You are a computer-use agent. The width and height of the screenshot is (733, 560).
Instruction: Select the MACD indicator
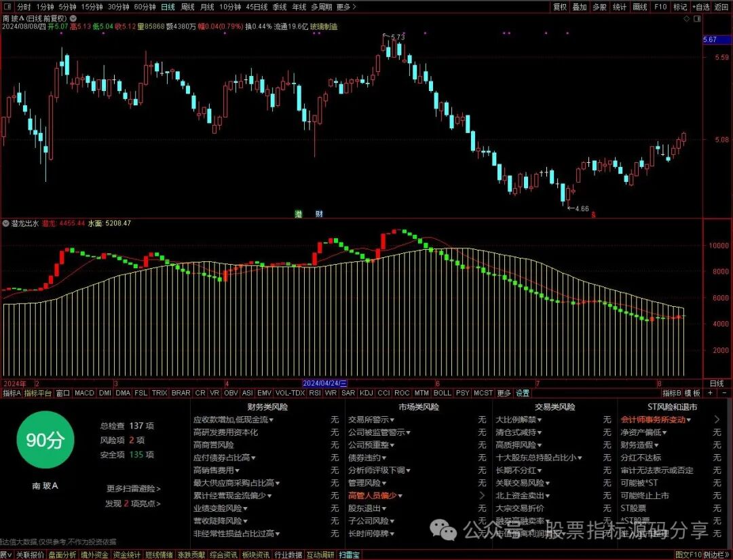(84, 393)
